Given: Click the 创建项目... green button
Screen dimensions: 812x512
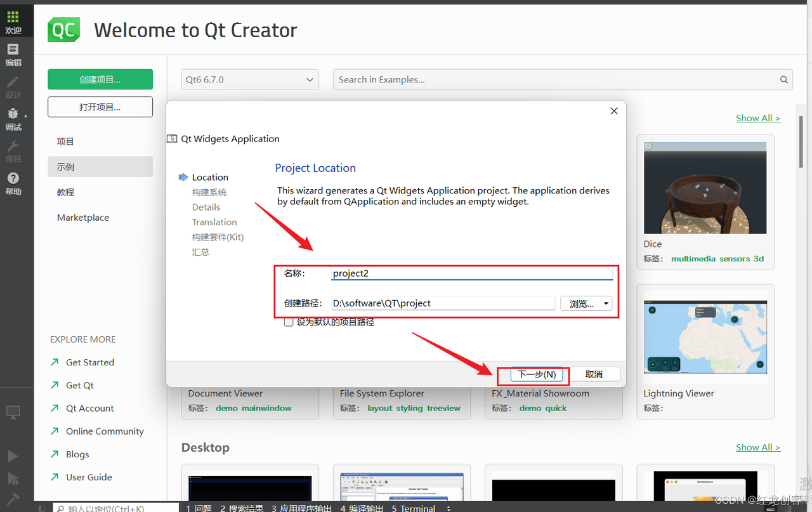Looking at the screenshot, I should pyautogui.click(x=100, y=79).
